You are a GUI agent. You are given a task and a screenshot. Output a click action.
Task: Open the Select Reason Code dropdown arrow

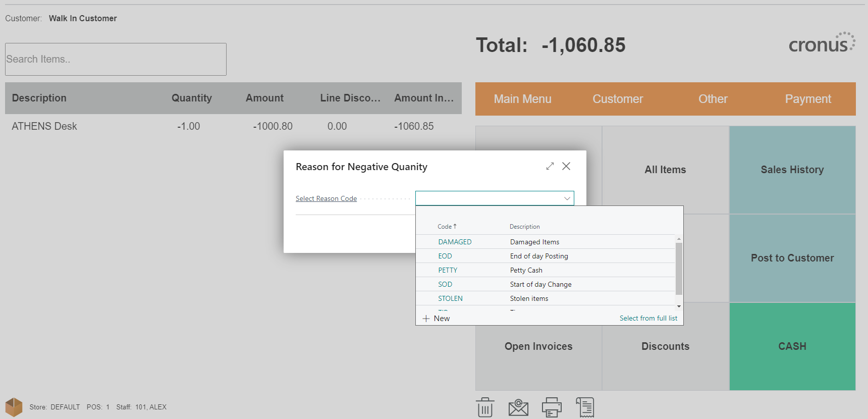(567, 198)
